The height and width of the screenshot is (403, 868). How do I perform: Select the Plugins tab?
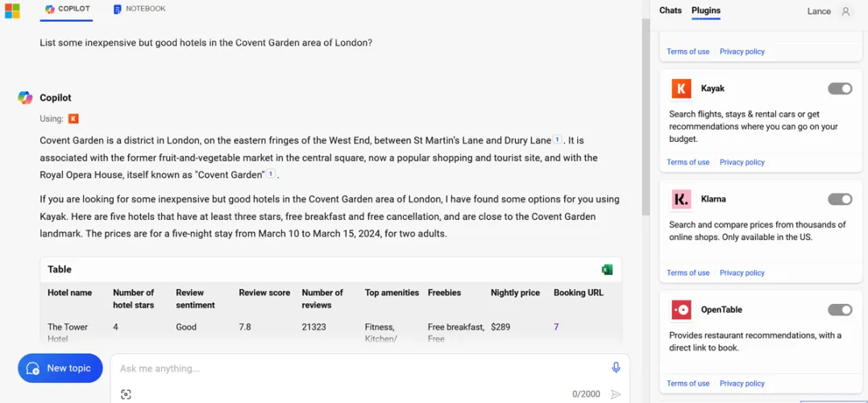click(x=706, y=10)
